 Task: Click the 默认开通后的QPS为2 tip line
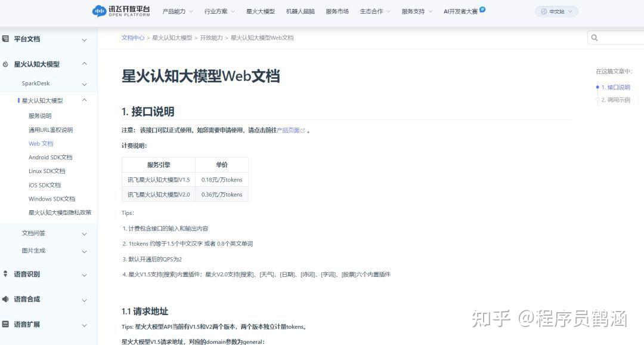tap(153, 259)
